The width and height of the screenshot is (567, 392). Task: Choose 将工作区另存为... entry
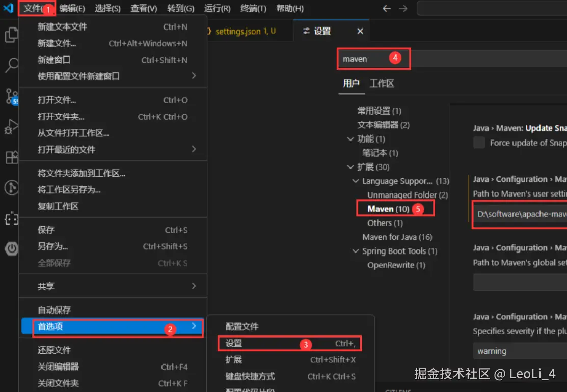click(x=113, y=190)
